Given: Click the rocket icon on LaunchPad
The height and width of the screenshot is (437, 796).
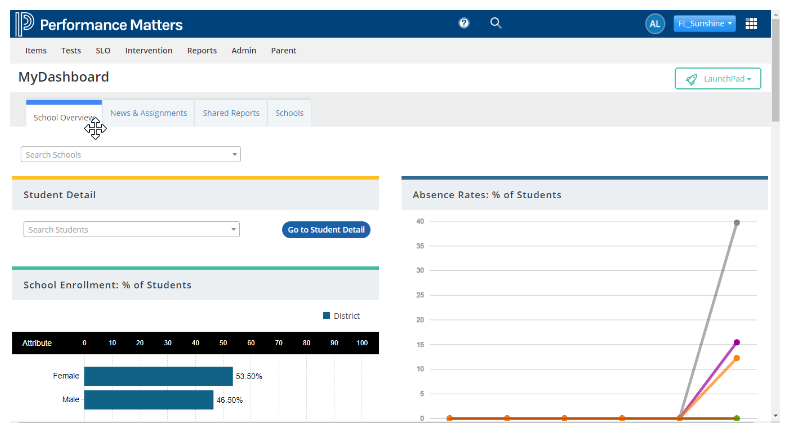Looking at the screenshot, I should tap(691, 79).
